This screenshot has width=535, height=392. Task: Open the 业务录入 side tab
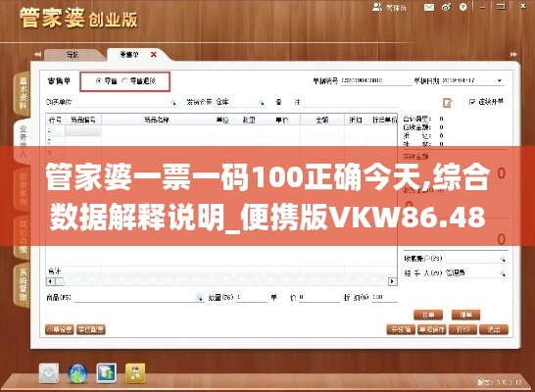coord(23,140)
